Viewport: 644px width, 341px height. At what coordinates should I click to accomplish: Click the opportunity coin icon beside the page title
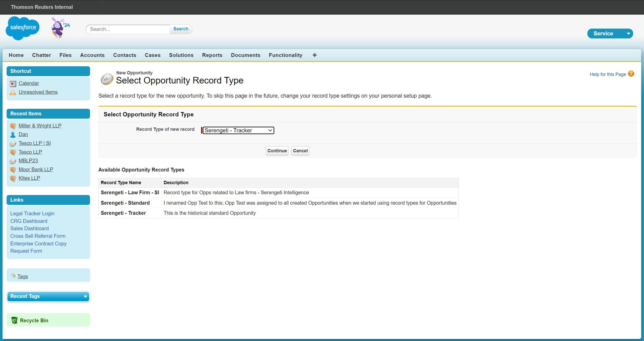[x=107, y=79]
